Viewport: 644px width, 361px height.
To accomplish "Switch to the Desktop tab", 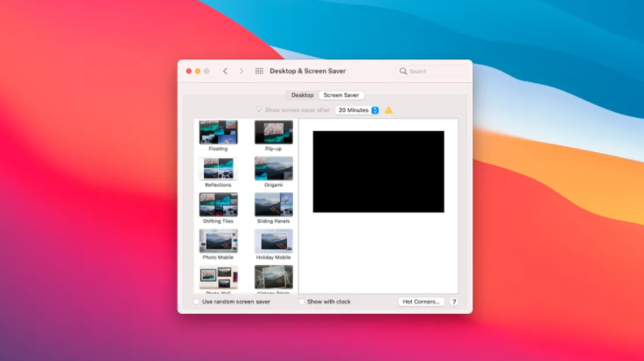I will [302, 94].
